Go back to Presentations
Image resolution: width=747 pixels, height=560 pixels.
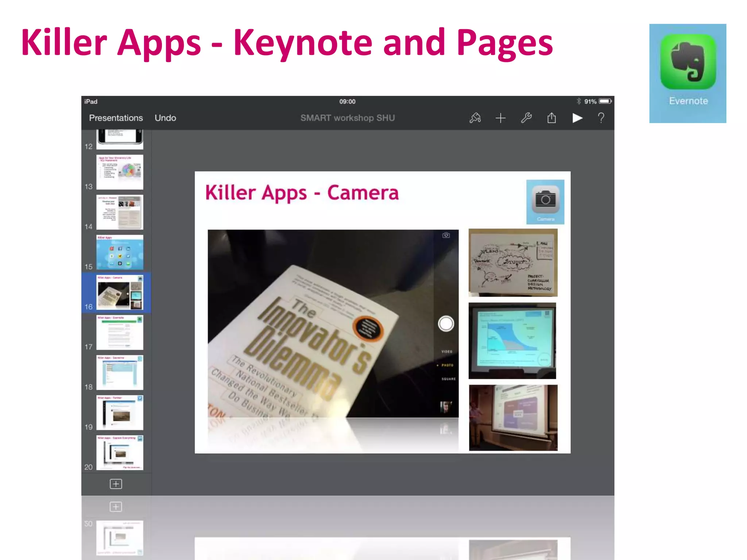116,118
